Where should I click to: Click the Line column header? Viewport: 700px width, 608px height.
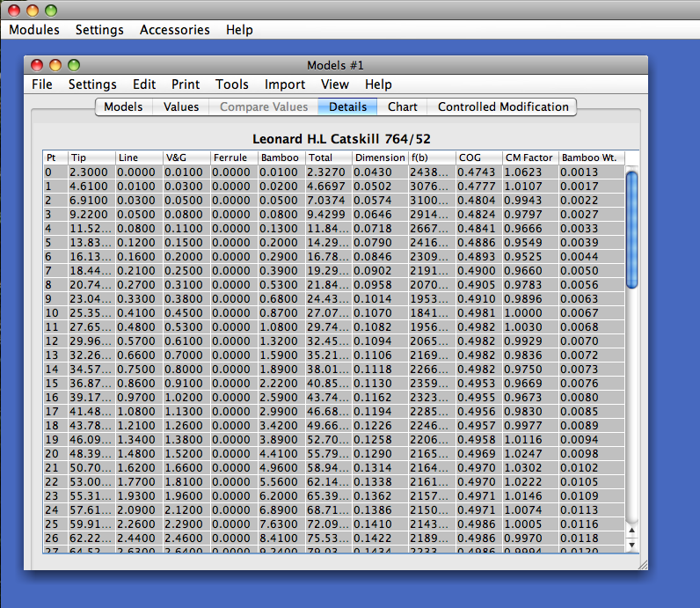[139, 157]
